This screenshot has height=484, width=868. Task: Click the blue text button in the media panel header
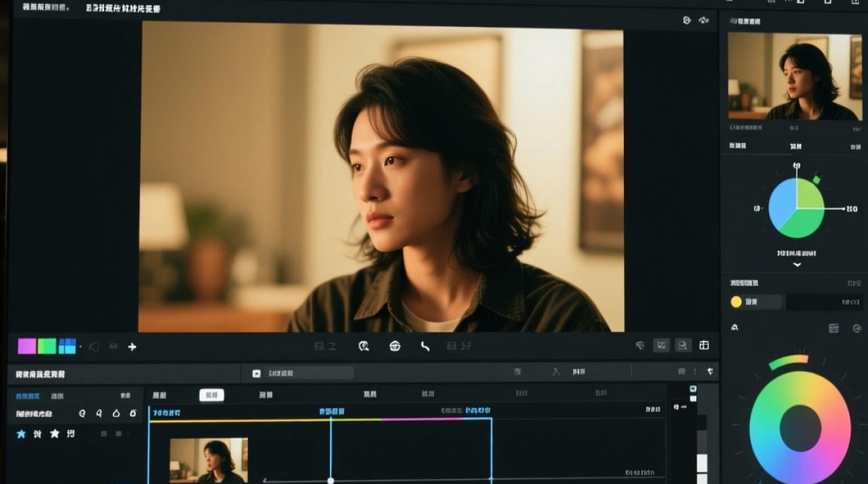[28, 396]
